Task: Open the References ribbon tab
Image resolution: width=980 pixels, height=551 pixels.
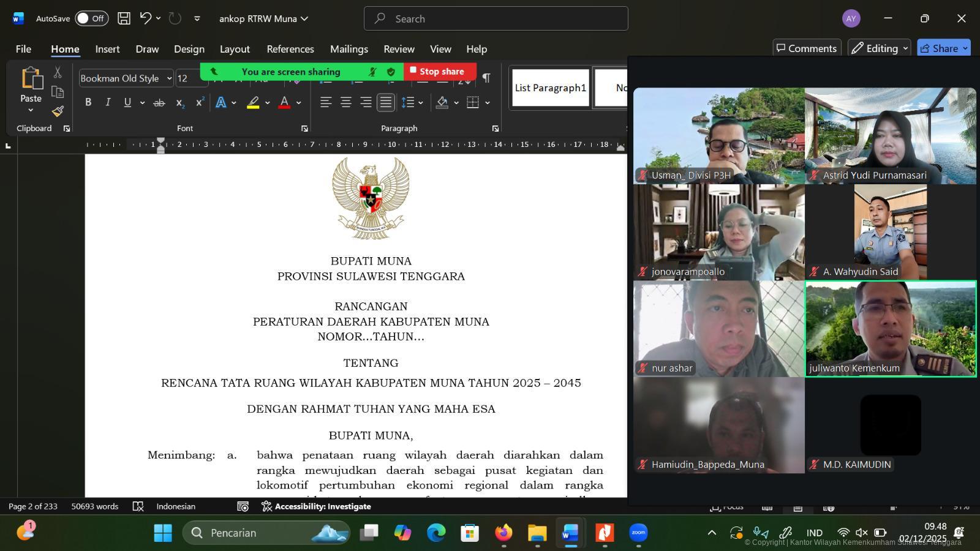Action: (x=290, y=49)
